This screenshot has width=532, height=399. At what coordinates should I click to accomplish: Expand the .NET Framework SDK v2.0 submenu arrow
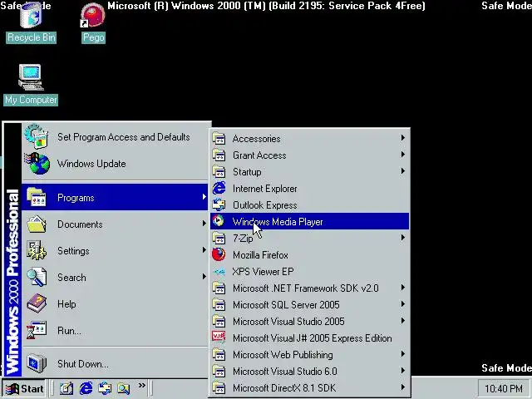(x=402, y=288)
